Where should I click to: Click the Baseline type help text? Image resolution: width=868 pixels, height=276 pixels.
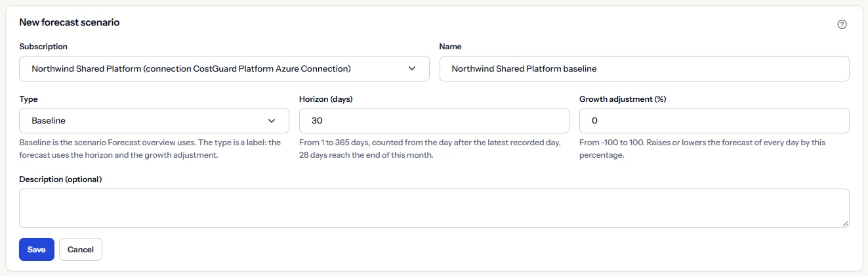click(151, 149)
